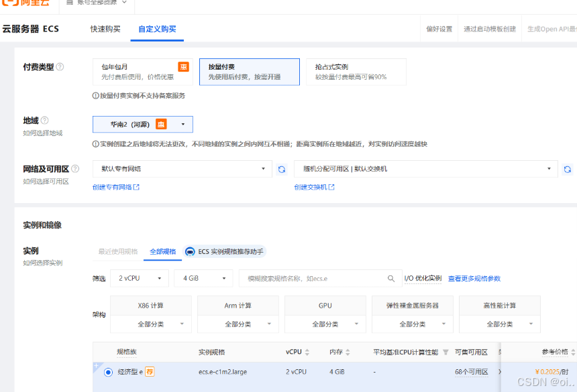Open the 华南2 (河源) region dropdown
Image resolution: width=577 pixels, height=392 pixels.
143,124
